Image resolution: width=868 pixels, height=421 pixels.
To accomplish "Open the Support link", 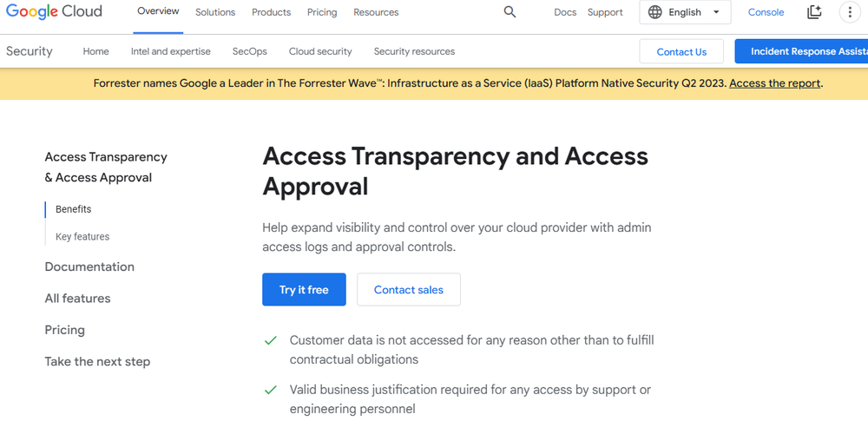I will pyautogui.click(x=605, y=12).
